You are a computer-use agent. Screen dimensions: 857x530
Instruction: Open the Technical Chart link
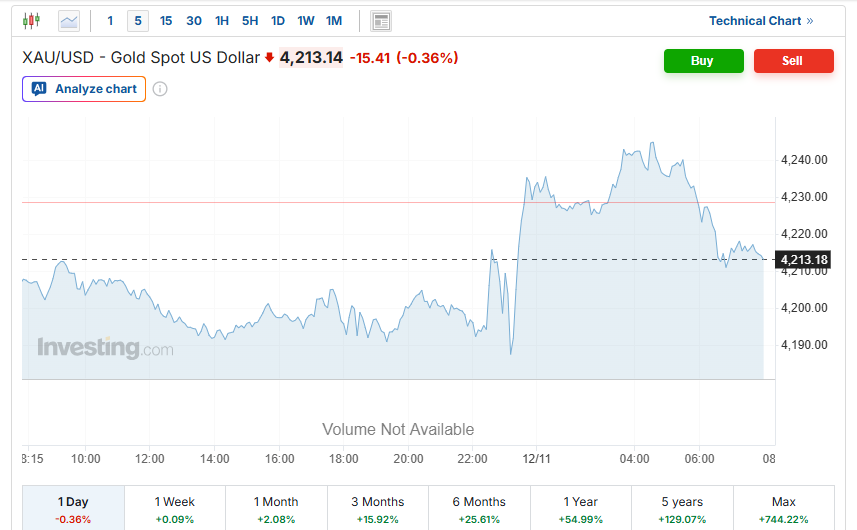tap(761, 20)
